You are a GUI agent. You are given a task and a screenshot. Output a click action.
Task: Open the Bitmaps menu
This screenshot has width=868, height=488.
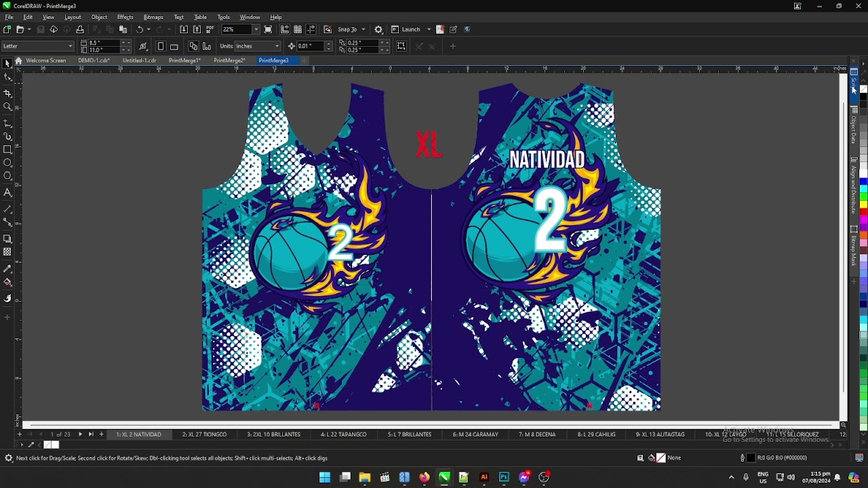coord(153,17)
